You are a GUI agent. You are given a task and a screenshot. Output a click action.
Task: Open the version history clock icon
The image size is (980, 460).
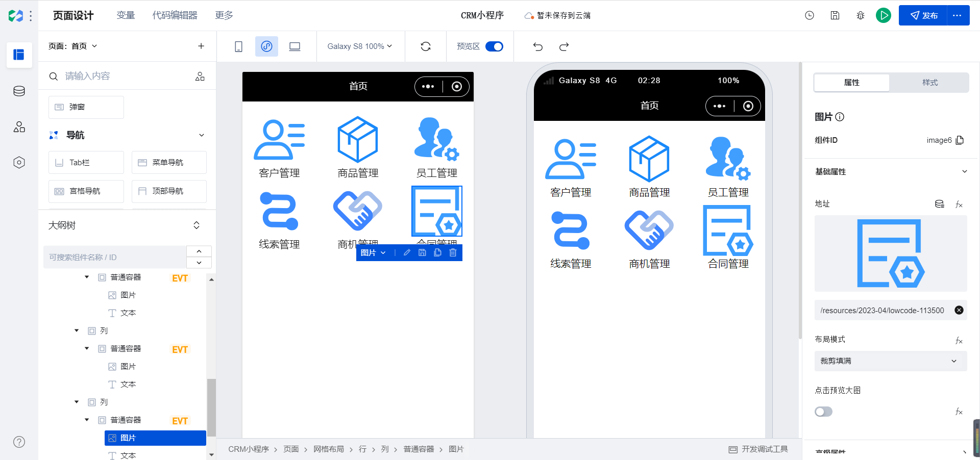810,15
